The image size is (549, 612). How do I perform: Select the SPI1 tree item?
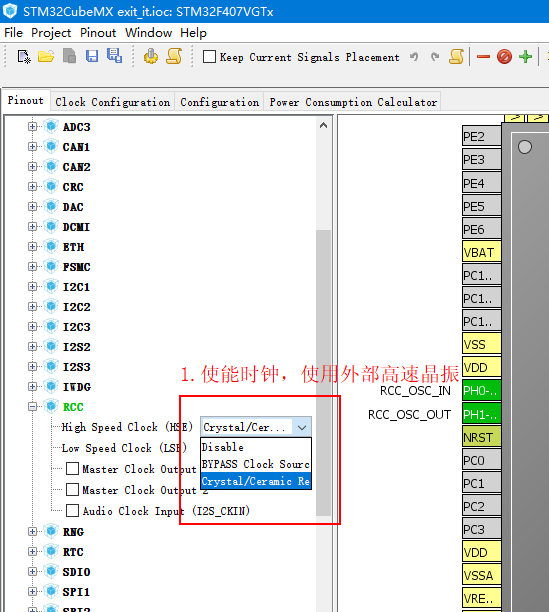76,591
